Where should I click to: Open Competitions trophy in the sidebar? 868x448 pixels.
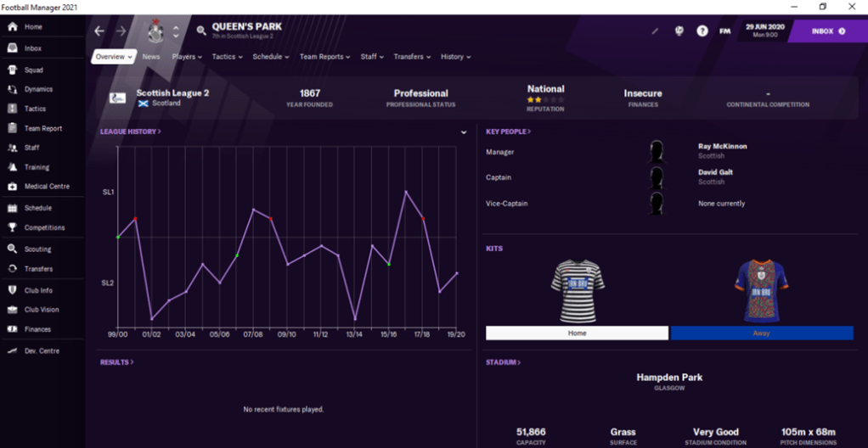click(x=44, y=227)
